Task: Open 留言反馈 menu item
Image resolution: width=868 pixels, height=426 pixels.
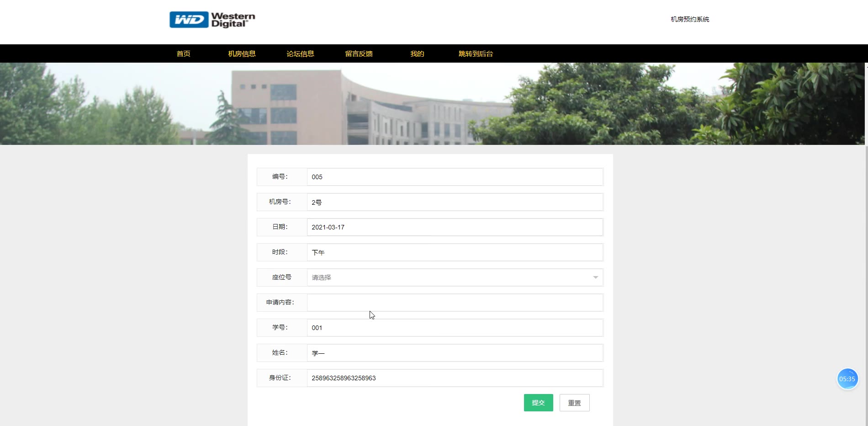Action: tap(359, 53)
